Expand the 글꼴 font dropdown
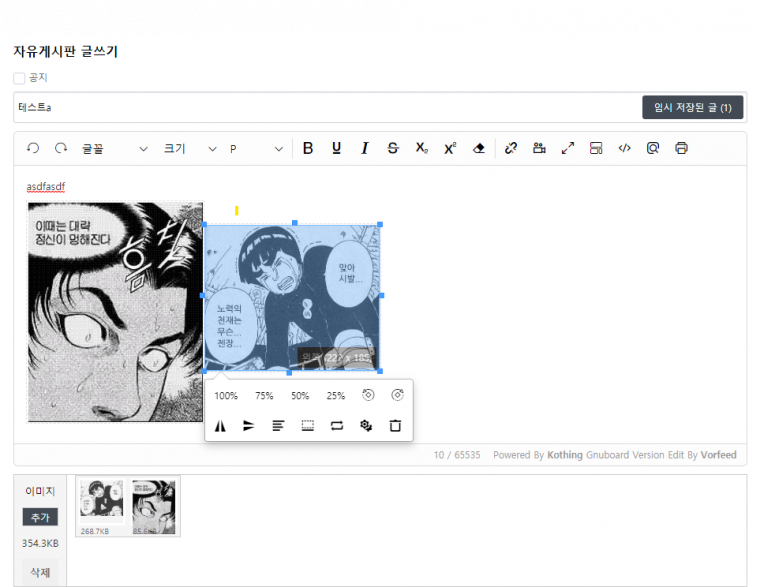The width and height of the screenshot is (760, 587). coord(114,148)
